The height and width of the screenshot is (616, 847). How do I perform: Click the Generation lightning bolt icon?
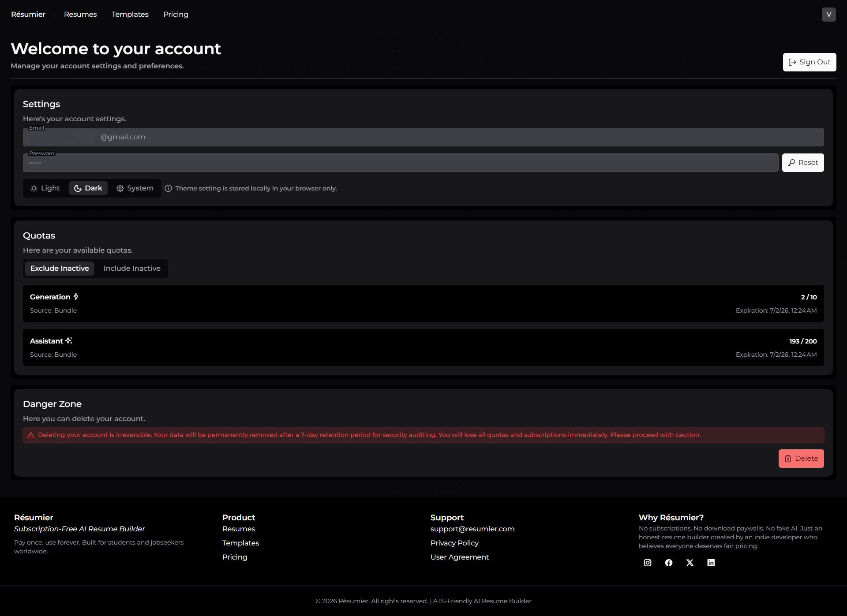click(76, 296)
